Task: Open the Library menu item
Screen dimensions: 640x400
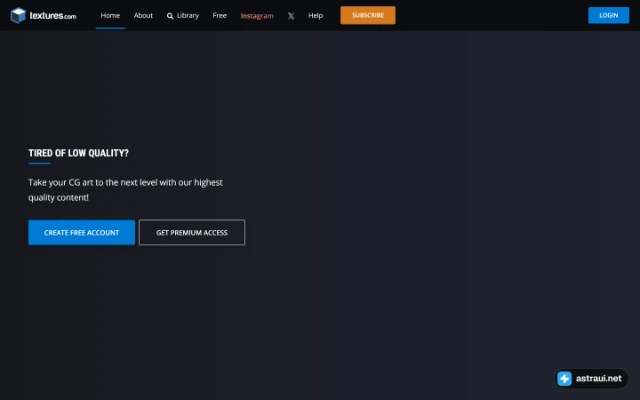Action: click(x=188, y=16)
